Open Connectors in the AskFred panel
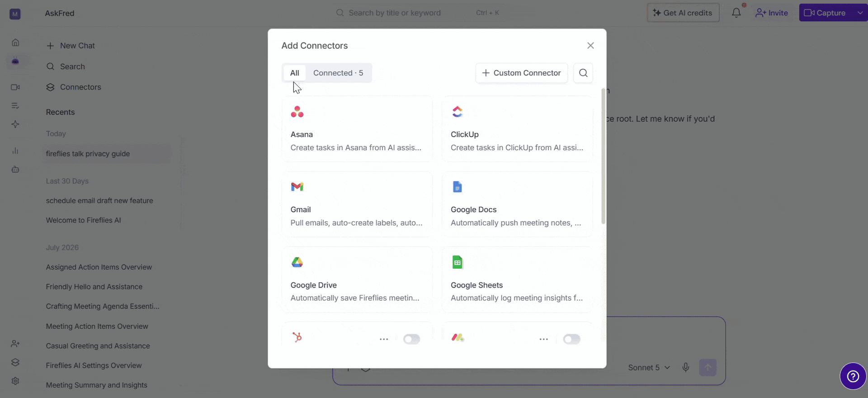The image size is (868, 398). coord(74,87)
